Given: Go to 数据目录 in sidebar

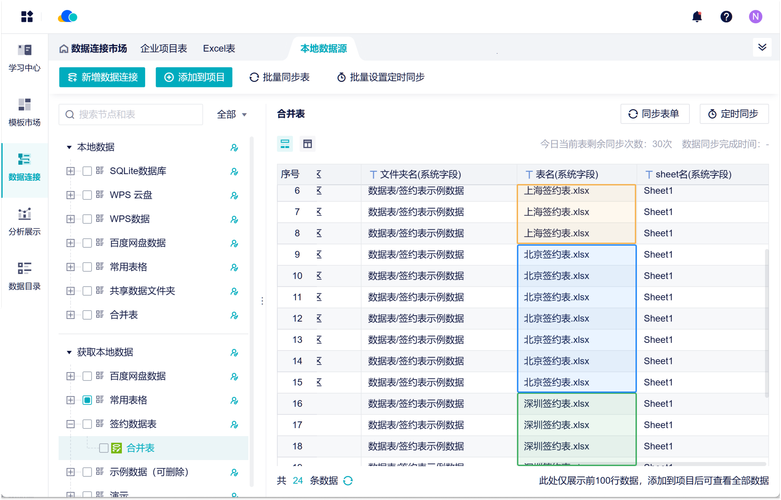Looking at the screenshot, I should (24, 276).
